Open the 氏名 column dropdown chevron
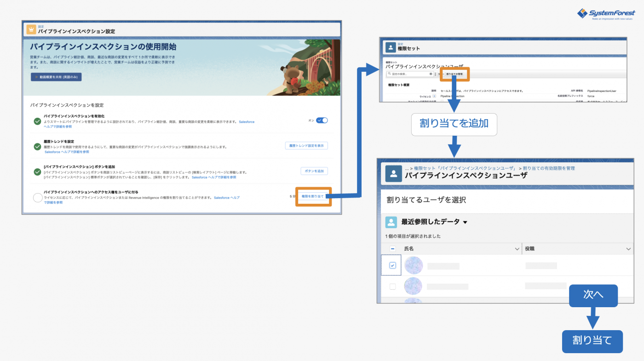644x361 pixels. pyautogui.click(x=516, y=249)
